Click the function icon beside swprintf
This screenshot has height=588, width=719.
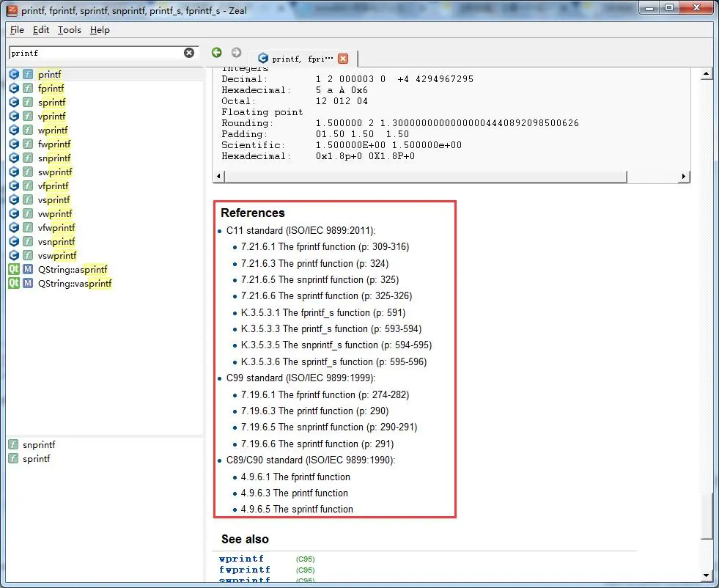(28, 172)
